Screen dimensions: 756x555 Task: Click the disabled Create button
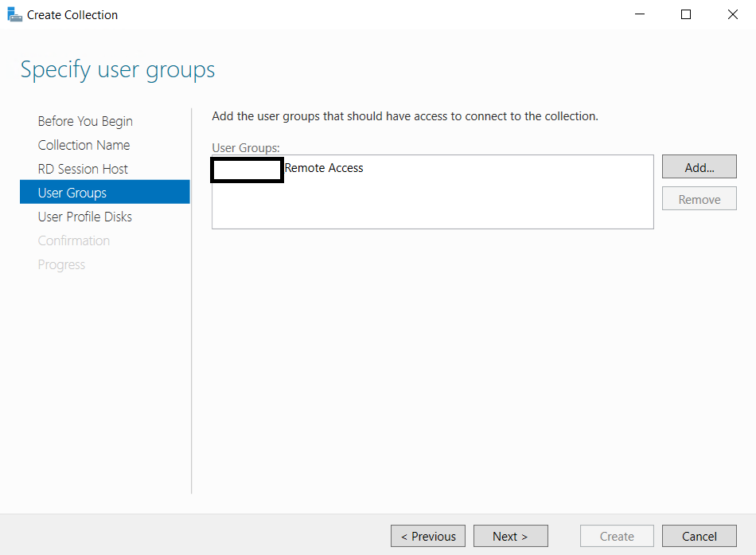(617, 536)
